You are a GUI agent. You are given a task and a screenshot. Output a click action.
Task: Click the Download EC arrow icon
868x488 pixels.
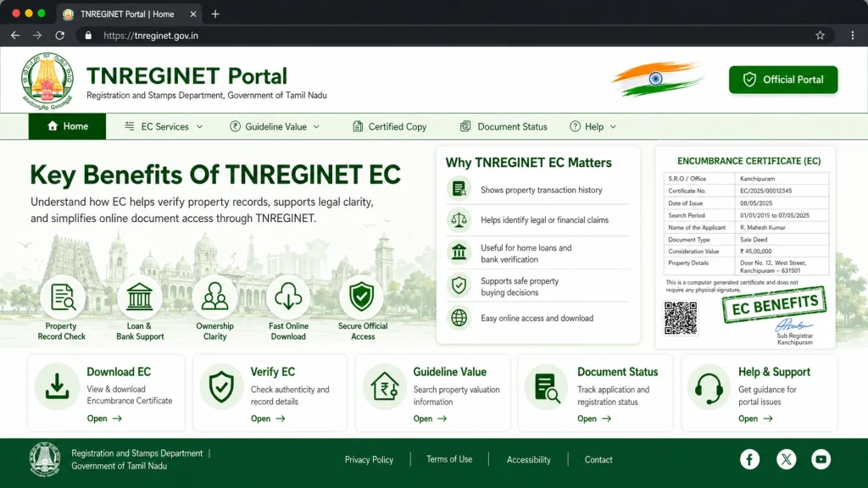coord(57,386)
